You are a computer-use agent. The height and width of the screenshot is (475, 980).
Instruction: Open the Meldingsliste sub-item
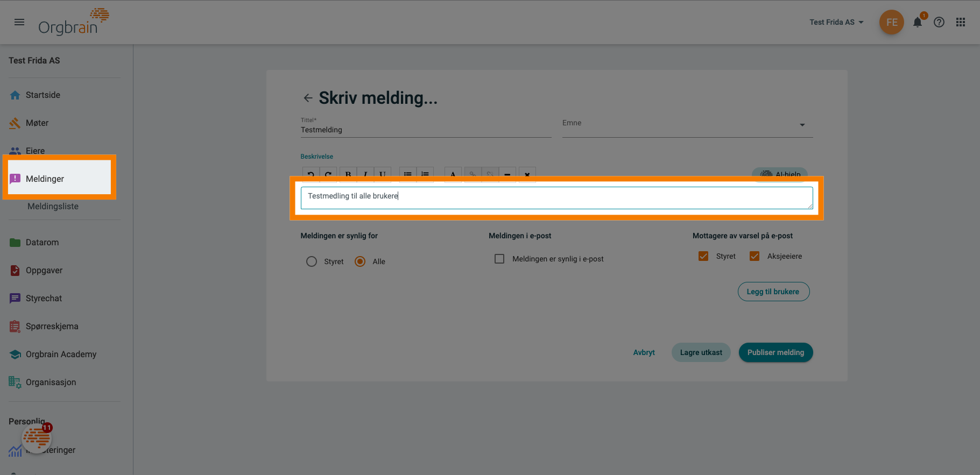pyautogui.click(x=53, y=207)
